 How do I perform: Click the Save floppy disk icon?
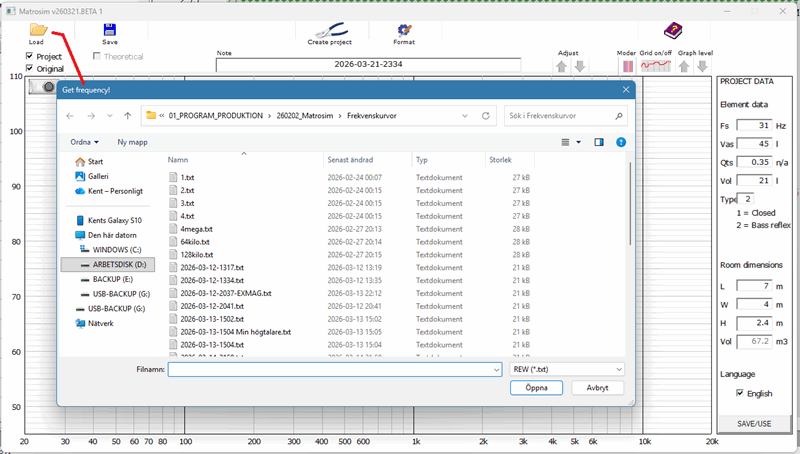(110, 30)
